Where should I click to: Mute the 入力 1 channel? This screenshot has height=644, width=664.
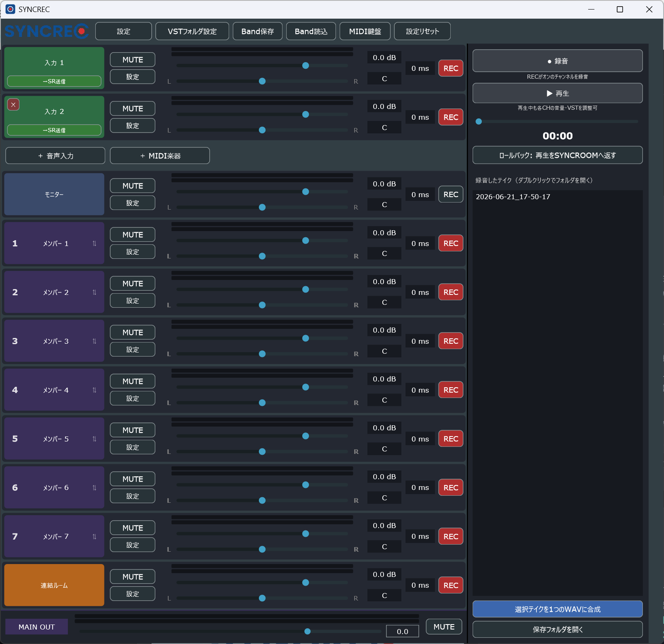click(x=133, y=60)
